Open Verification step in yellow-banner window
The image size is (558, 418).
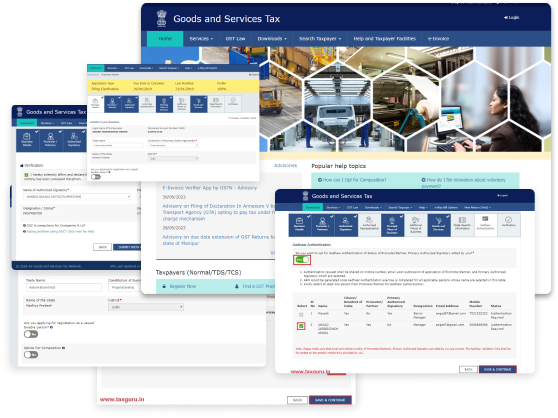click(233, 104)
